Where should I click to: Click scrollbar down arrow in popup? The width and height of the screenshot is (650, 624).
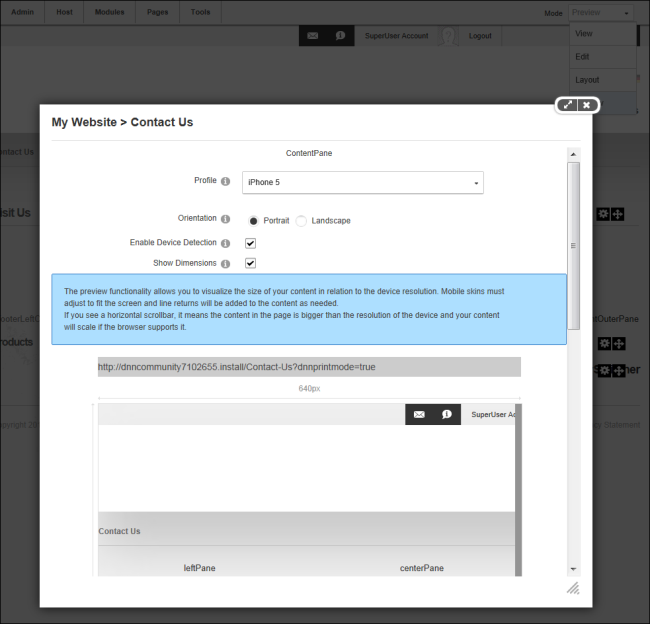pos(573,569)
